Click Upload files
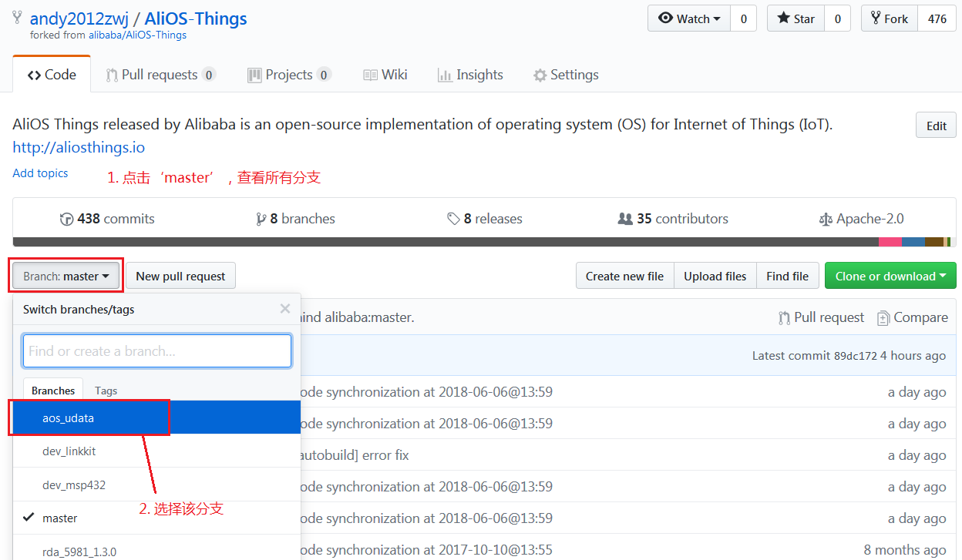The image size is (962, 560). 715,276
